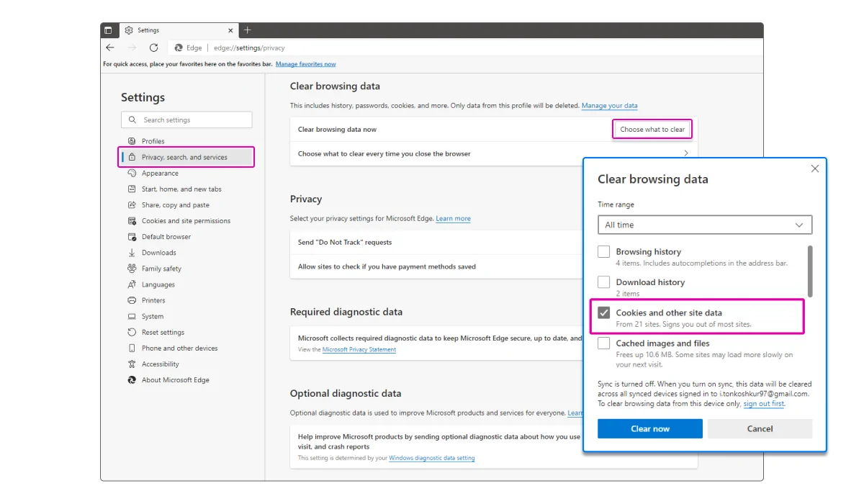This screenshot has width=864, height=504.
Task: Click the Phone and other devices icon
Action: [x=132, y=348]
